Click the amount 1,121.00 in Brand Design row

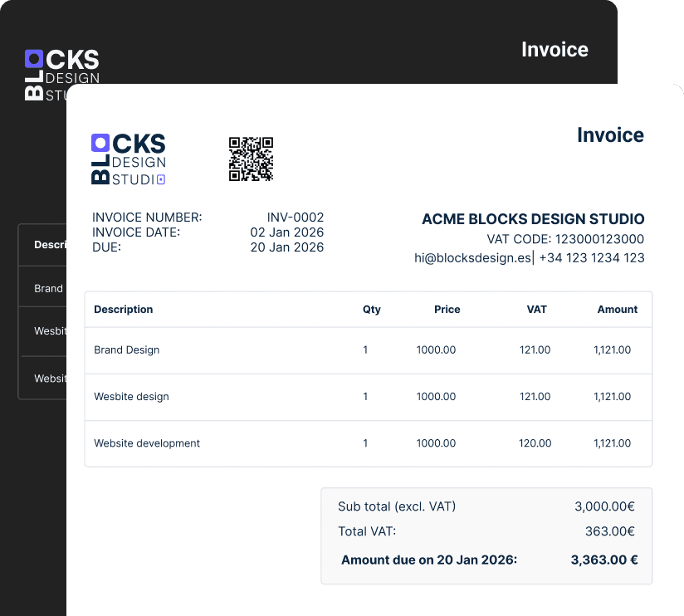pos(612,350)
